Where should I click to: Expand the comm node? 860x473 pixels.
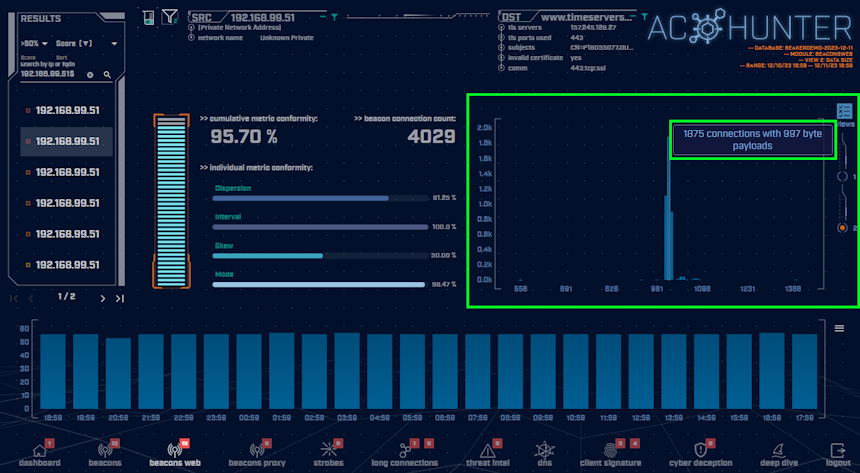(x=501, y=68)
